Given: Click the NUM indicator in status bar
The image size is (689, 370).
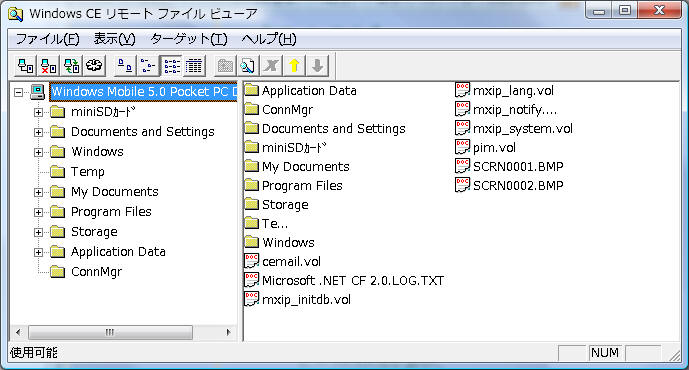Looking at the screenshot, I should point(605,353).
